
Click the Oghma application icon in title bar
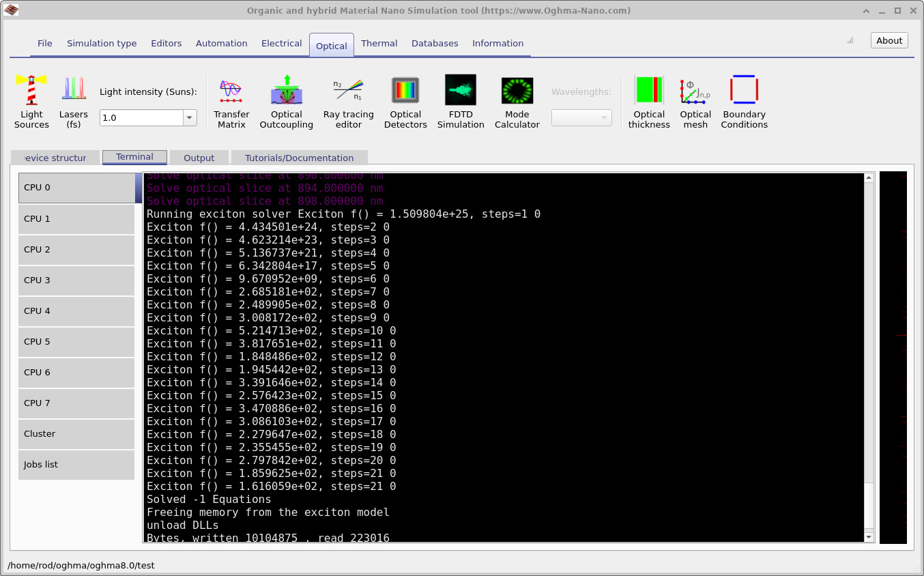(12, 10)
